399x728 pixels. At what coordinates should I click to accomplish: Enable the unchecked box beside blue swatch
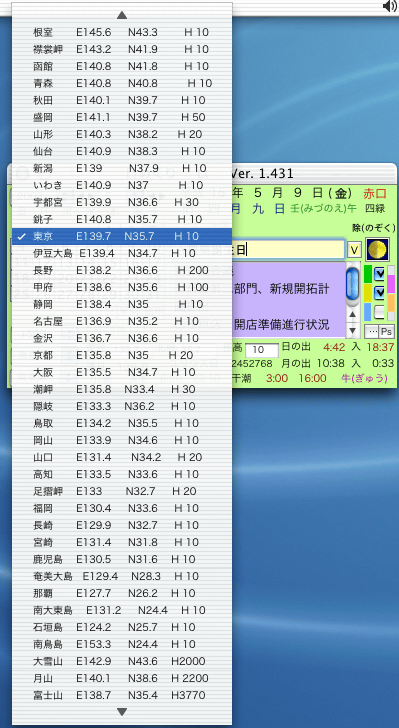pyautogui.click(x=379, y=312)
